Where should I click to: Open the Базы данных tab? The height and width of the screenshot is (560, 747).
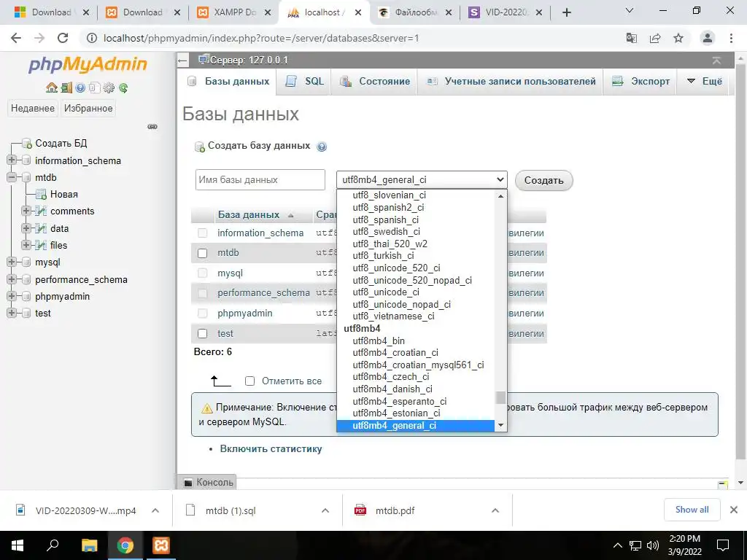click(x=228, y=82)
